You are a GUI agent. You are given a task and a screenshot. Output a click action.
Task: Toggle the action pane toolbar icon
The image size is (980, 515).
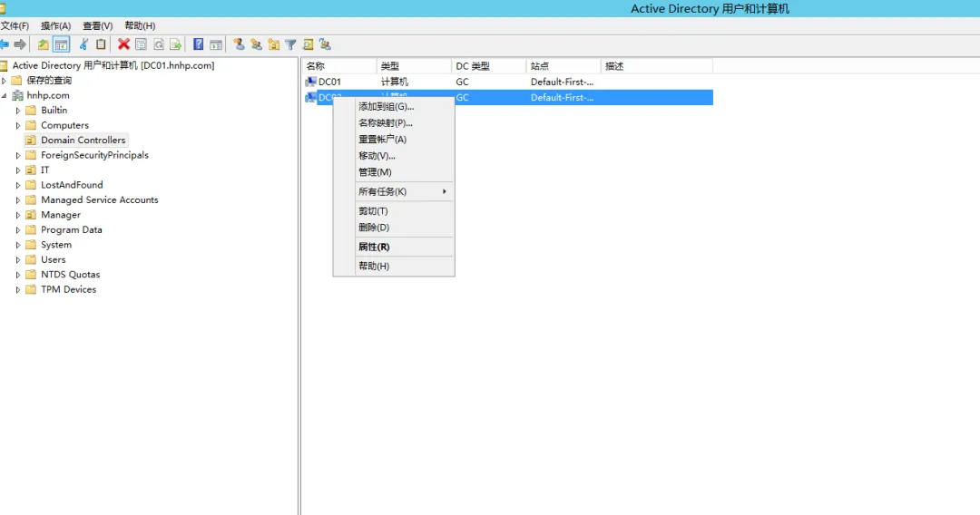pos(216,44)
